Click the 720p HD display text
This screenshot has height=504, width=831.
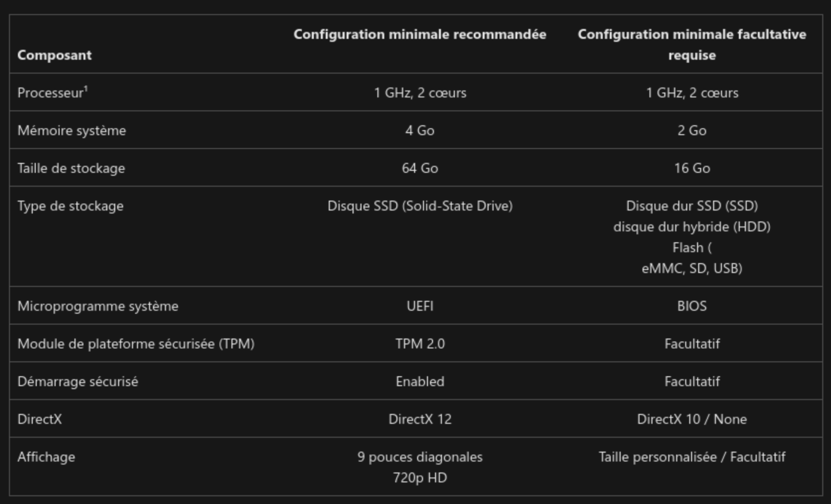[x=420, y=478]
